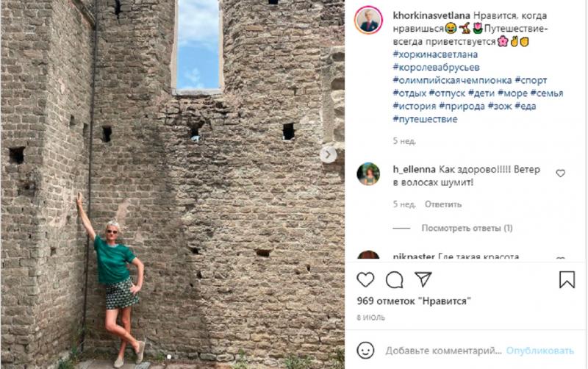The image size is (588, 369).
Task: Open comments via speech bubble icon
Action: pyautogui.click(x=394, y=280)
